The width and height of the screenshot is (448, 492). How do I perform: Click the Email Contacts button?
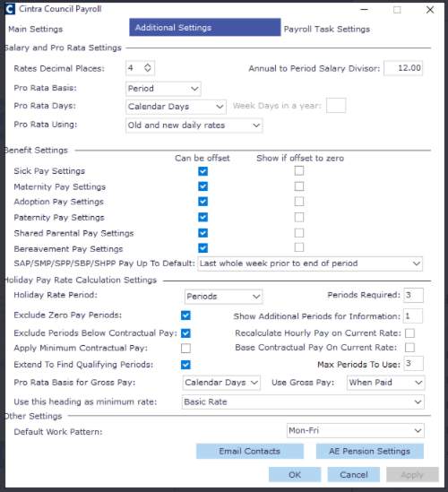(x=250, y=451)
